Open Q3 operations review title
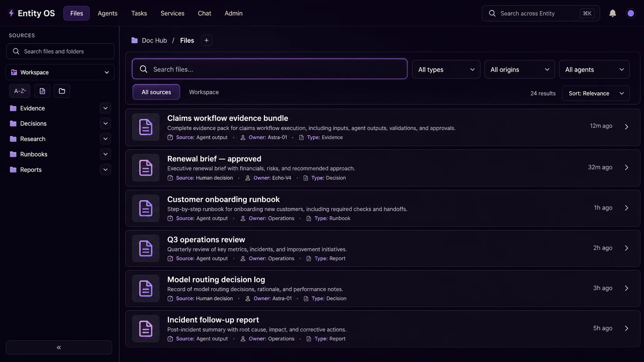The width and height of the screenshot is (644, 362). pyautogui.click(x=206, y=240)
